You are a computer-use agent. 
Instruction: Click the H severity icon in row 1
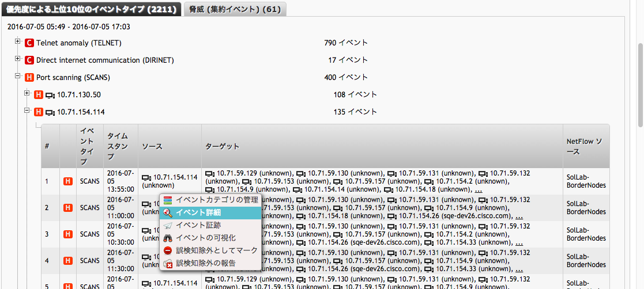pyautogui.click(x=67, y=181)
